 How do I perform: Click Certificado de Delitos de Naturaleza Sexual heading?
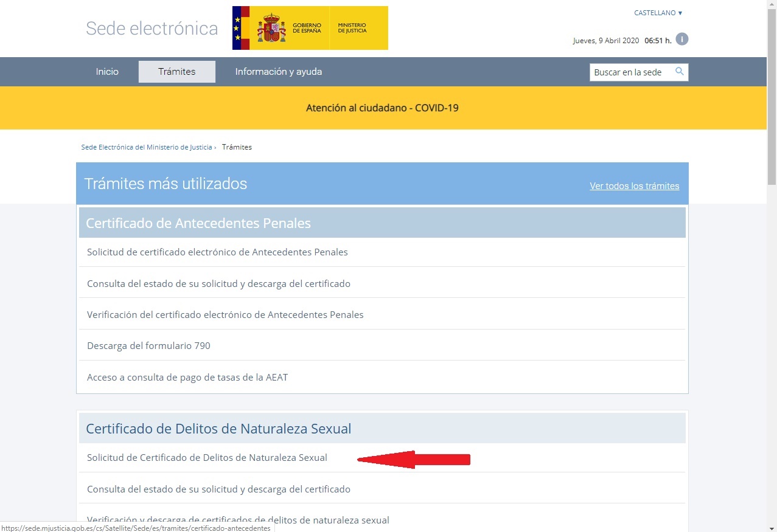point(218,429)
